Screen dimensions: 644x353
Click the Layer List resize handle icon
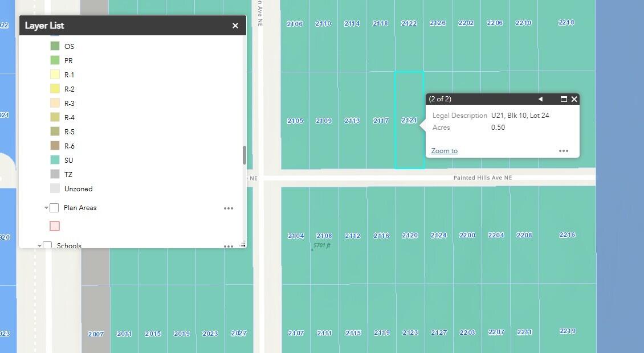[x=243, y=245]
